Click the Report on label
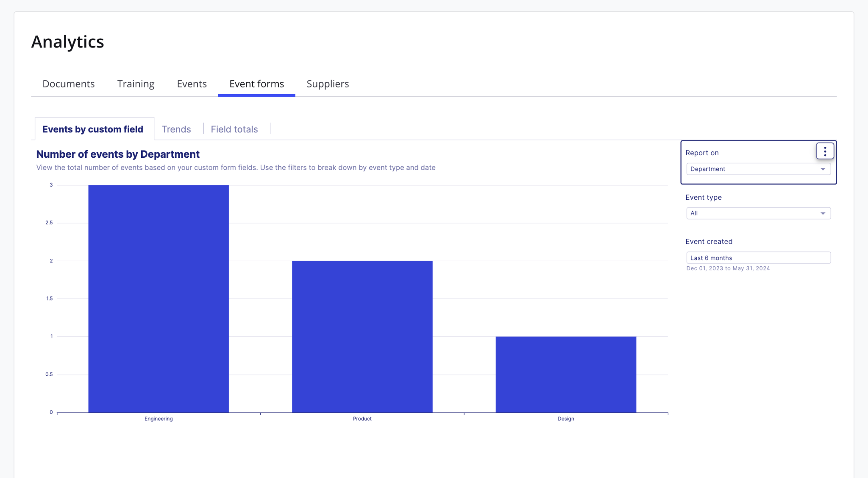The height and width of the screenshot is (478, 868). click(702, 153)
